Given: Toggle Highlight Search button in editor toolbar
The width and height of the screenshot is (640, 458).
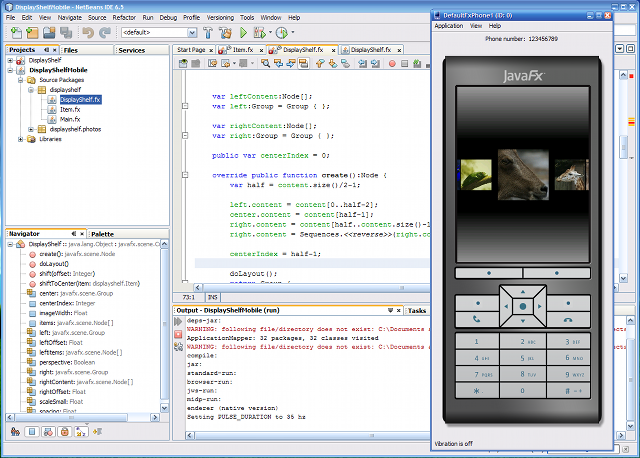Looking at the screenshot, I should 303,63.
